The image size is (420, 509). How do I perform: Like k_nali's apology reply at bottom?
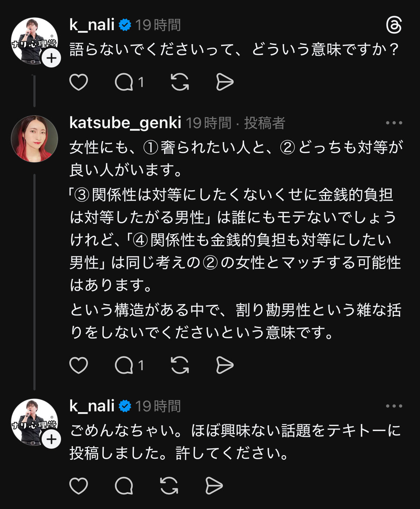point(79,486)
